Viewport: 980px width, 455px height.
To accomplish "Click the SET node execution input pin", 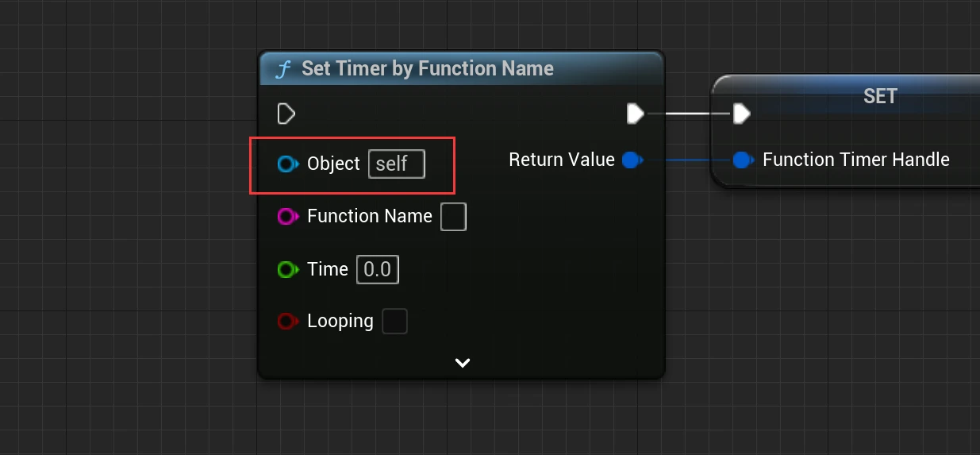I will tap(741, 114).
